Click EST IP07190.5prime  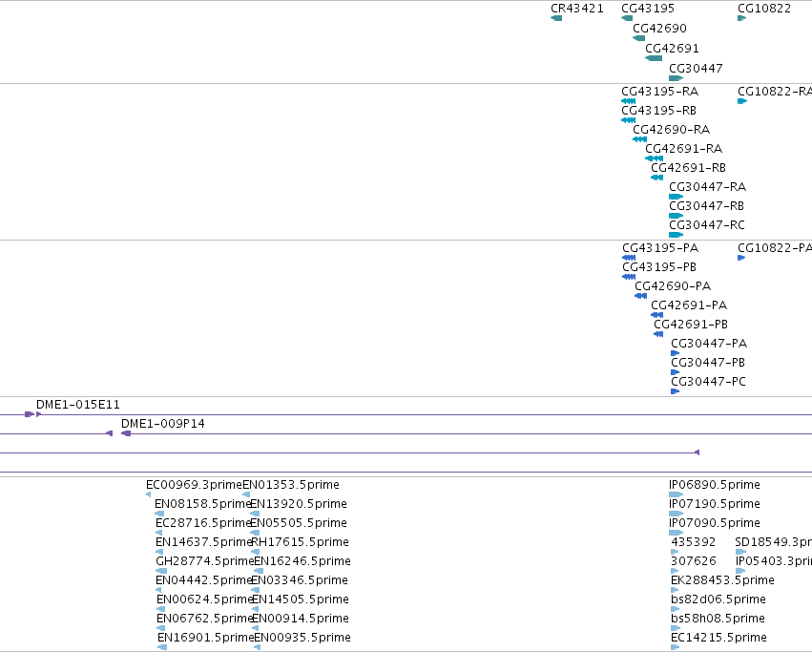[x=715, y=504]
